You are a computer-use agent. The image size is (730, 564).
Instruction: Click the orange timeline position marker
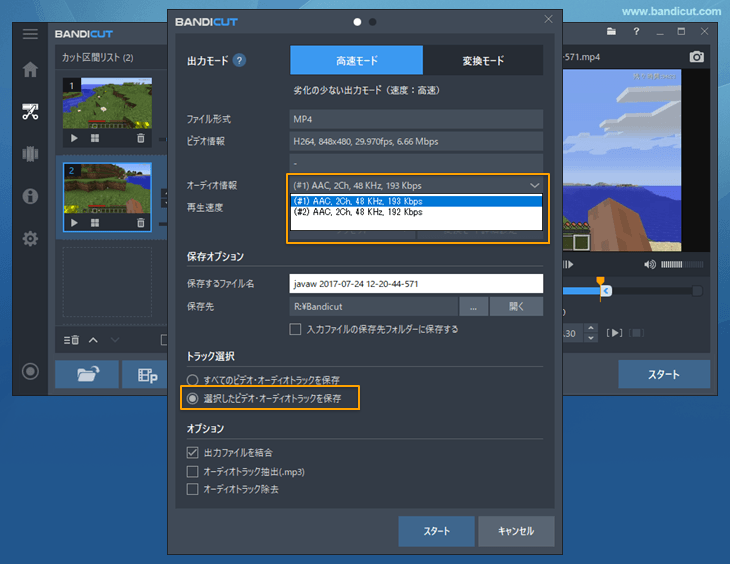(x=601, y=281)
